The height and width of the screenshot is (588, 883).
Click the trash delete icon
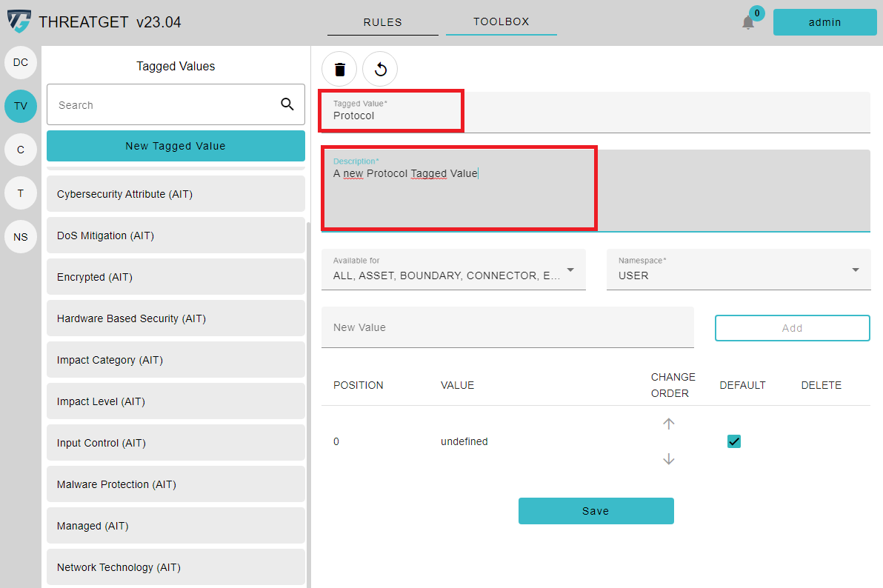click(x=339, y=70)
